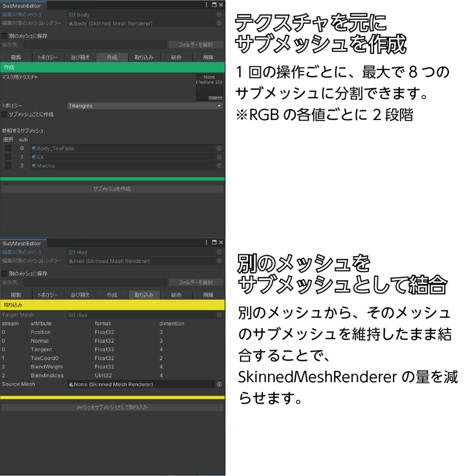Screen dimensions: 476x476
Task: Switch to the 削除 tab in the bottom panel
Action: click(208, 294)
